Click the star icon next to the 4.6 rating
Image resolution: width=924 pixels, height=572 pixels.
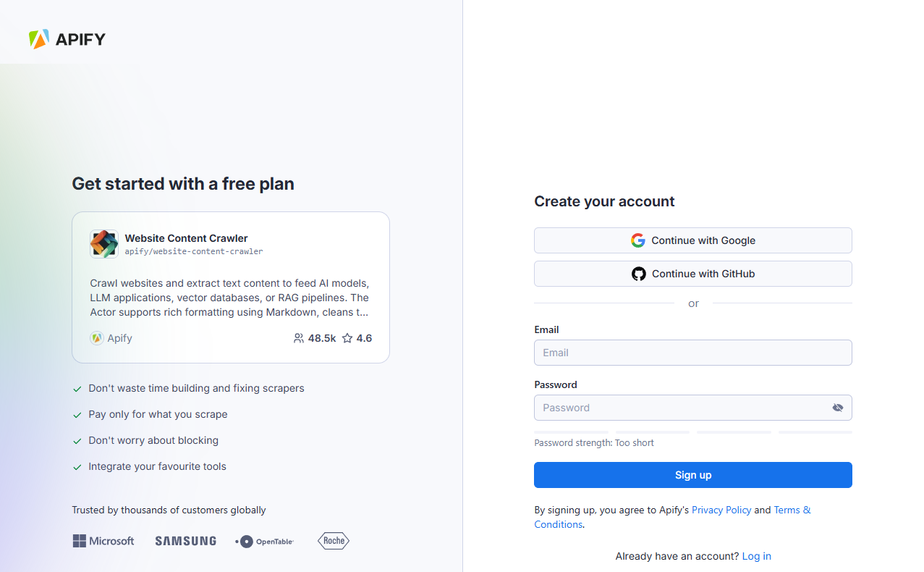tap(347, 338)
